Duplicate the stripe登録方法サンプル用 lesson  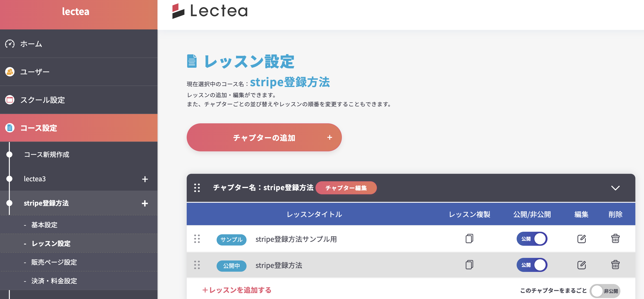point(469,239)
